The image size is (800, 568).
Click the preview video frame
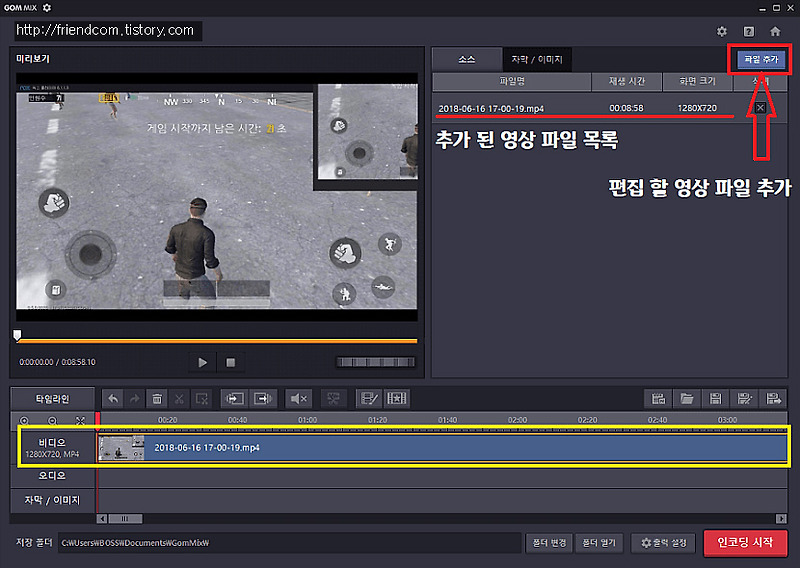click(217, 197)
